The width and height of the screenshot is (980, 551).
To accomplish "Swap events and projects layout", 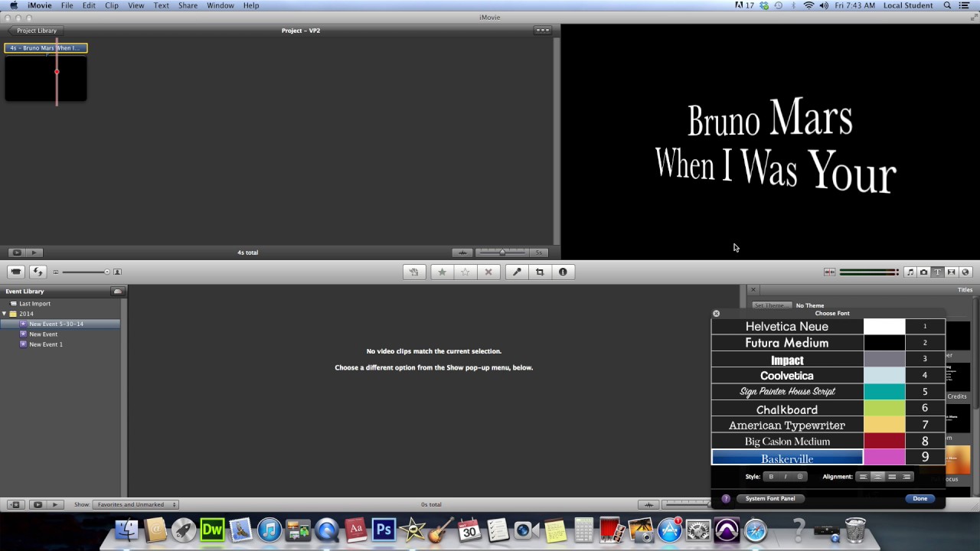I will click(x=38, y=272).
